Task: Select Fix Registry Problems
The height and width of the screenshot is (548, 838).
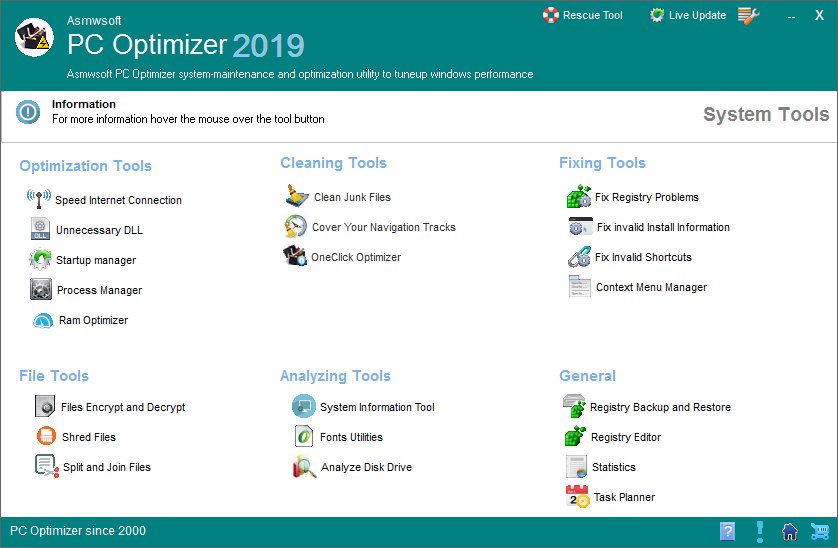Action: [x=647, y=197]
